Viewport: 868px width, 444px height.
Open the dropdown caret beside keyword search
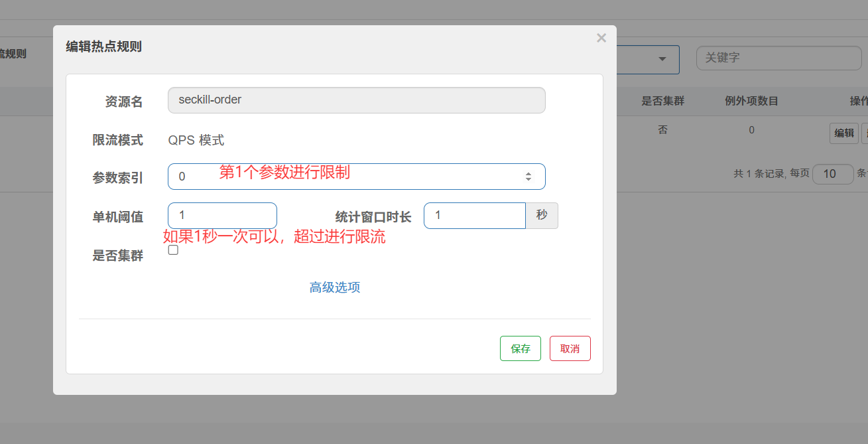click(662, 59)
